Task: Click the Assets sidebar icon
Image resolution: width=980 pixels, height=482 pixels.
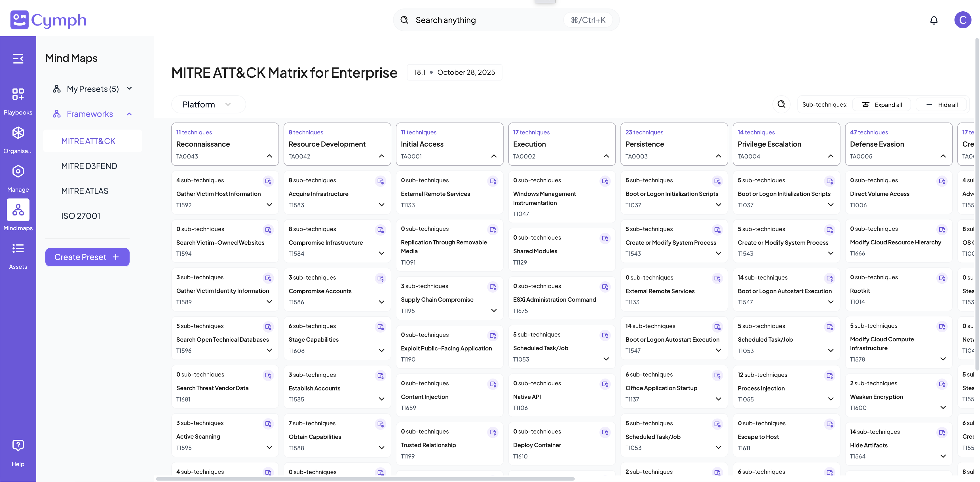Action: 18,252
